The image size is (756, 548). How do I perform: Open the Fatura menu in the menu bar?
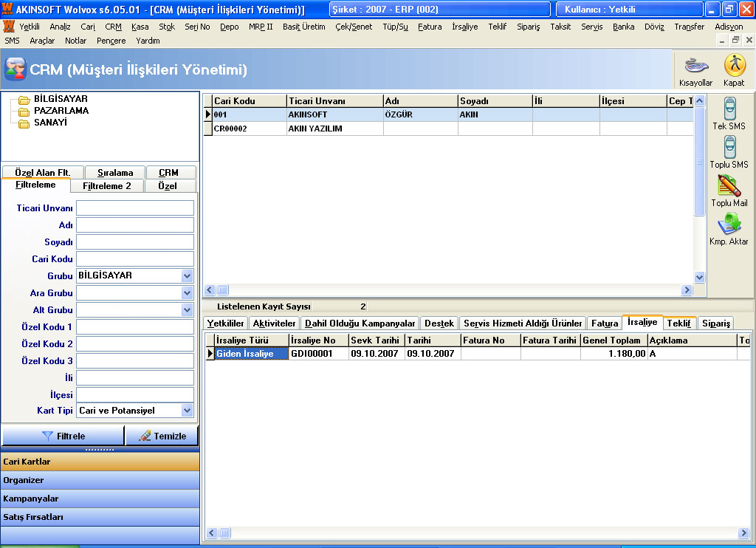point(430,27)
